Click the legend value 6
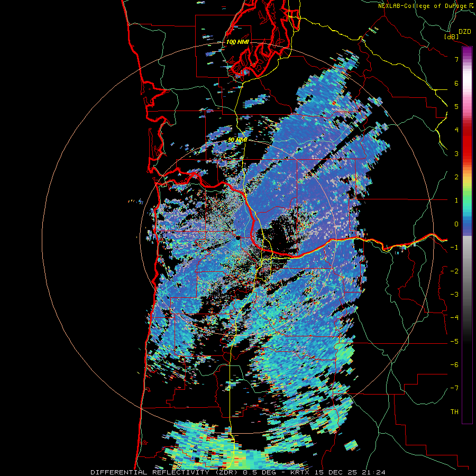This screenshot has height=476, width=476. point(456,83)
